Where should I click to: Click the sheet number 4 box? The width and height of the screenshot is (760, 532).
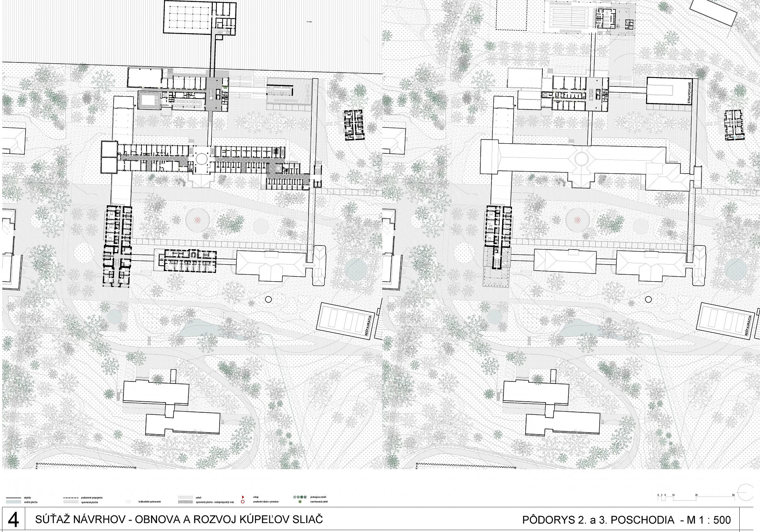[x=13, y=520]
